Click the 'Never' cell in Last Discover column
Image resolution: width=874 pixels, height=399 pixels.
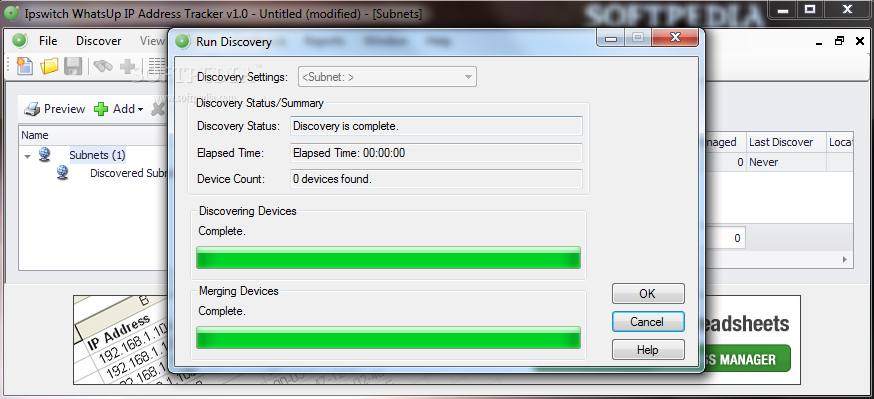[786, 162]
